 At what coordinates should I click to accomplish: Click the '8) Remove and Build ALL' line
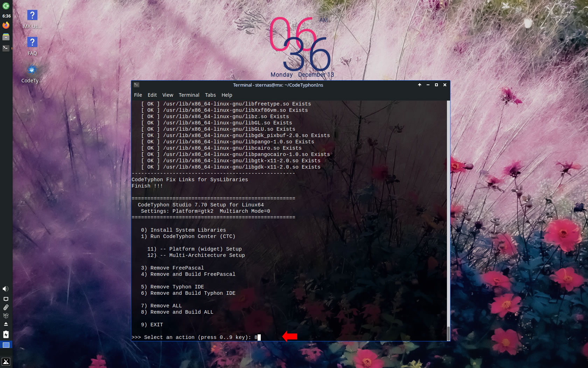[177, 312]
